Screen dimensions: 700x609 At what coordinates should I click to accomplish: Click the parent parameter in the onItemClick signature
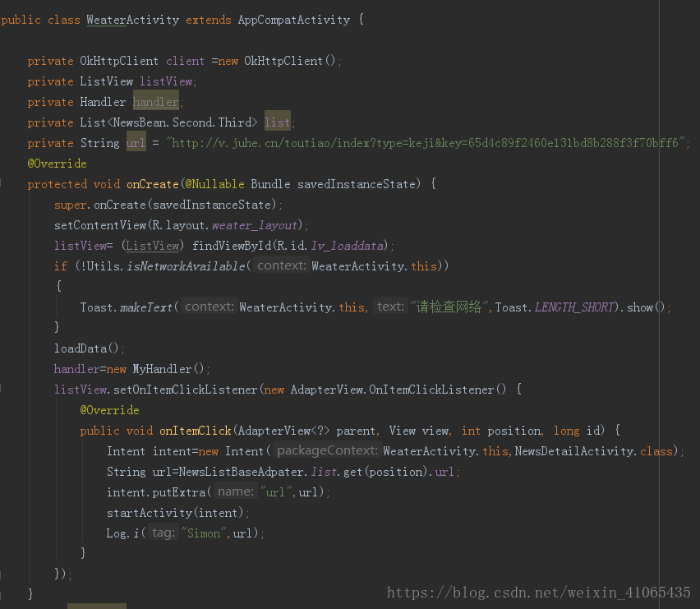[356, 431]
